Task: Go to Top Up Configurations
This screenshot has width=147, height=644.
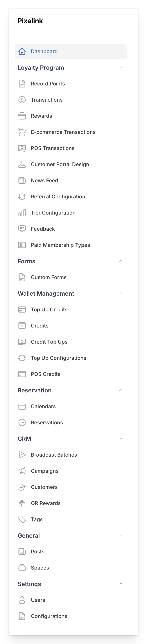Action: click(58, 358)
